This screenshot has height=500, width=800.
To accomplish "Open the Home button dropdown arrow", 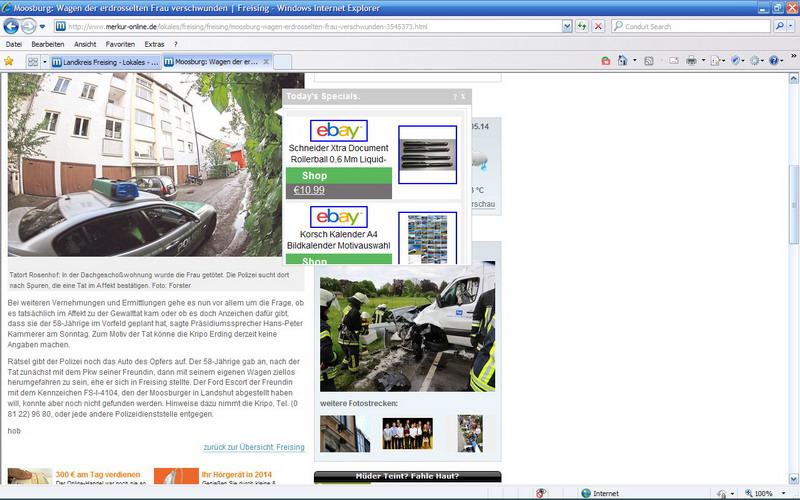I will point(635,61).
